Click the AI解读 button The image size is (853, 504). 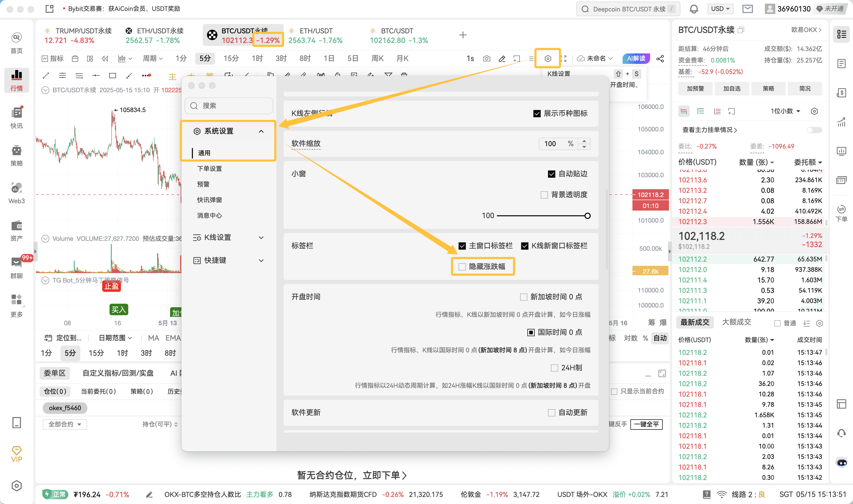pos(636,58)
